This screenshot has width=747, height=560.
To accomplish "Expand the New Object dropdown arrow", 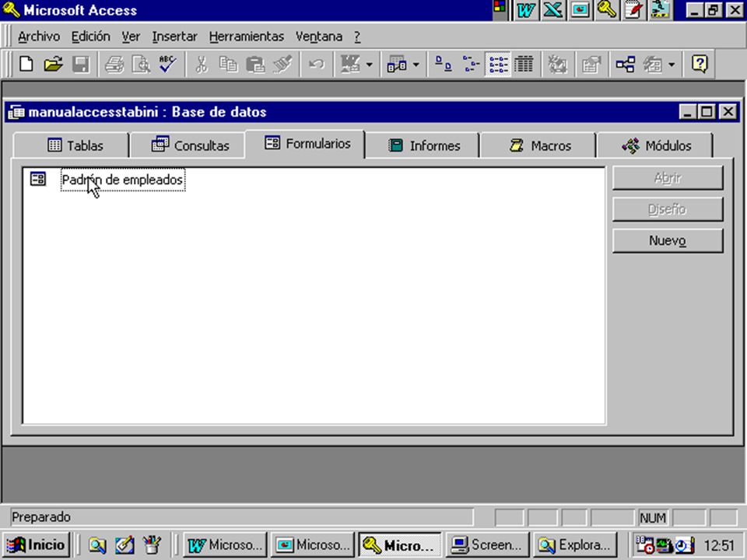I will pos(672,64).
